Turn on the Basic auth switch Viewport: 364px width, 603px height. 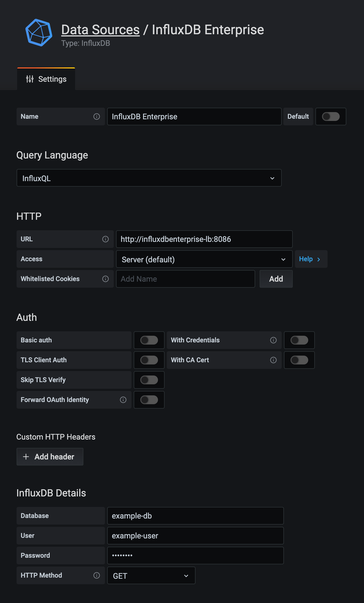pyautogui.click(x=149, y=340)
